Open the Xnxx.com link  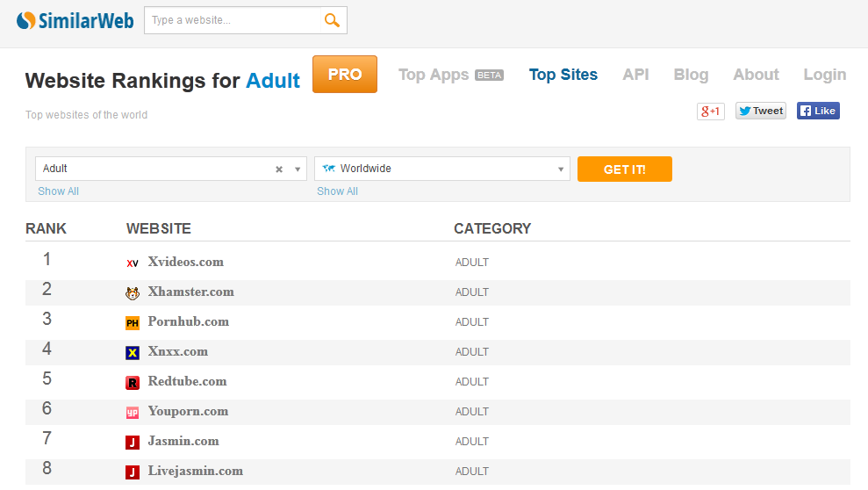coord(177,351)
